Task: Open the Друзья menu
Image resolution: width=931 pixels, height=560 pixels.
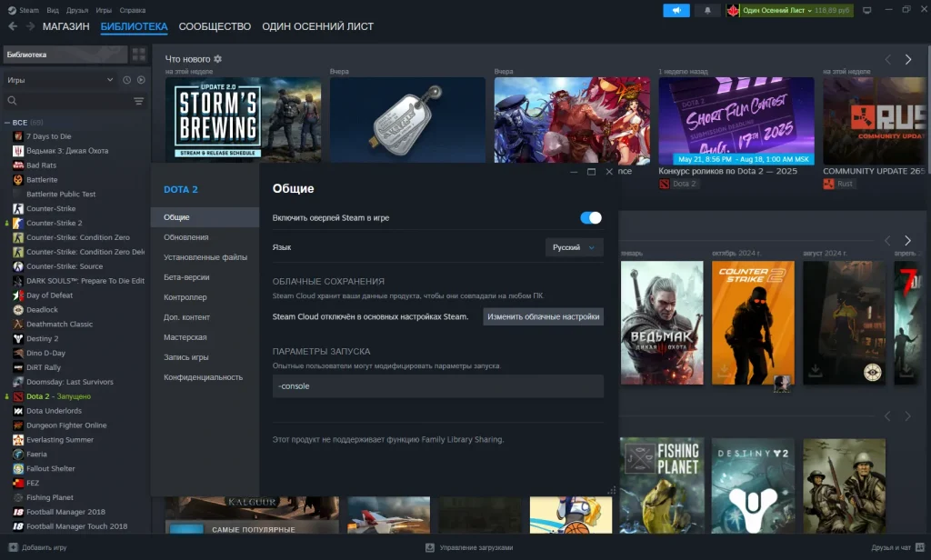Action: 77,10
